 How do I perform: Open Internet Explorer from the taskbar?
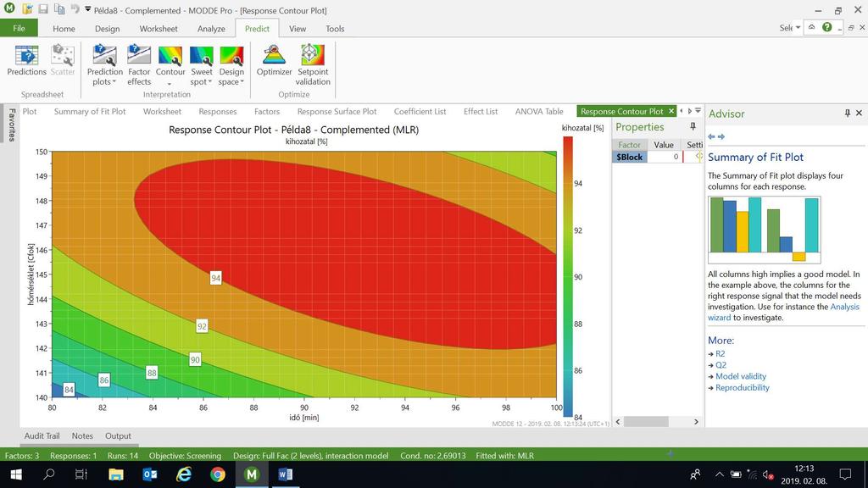[184, 474]
